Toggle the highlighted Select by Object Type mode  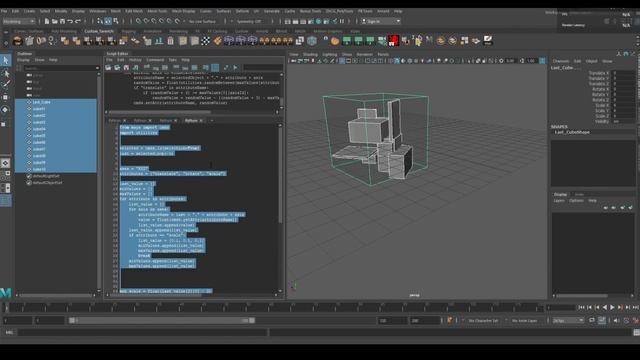tap(108, 21)
